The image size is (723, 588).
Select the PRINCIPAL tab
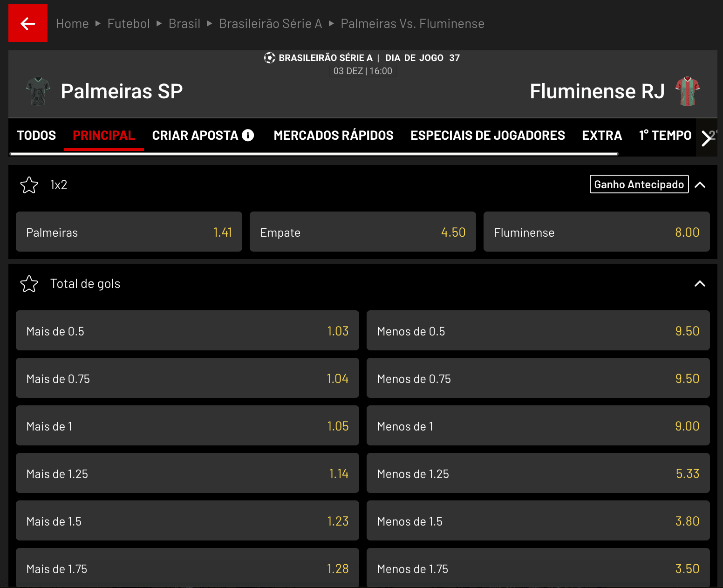click(x=104, y=135)
